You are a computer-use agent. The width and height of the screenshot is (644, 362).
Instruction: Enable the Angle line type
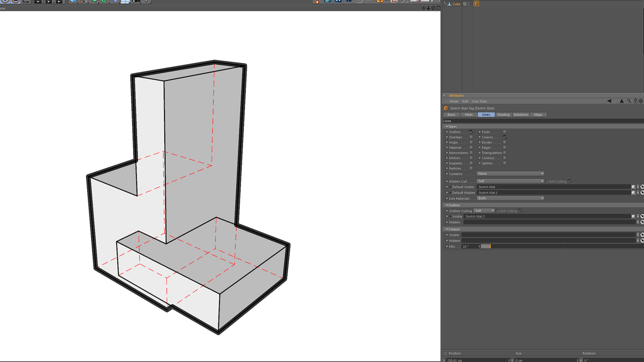click(471, 142)
